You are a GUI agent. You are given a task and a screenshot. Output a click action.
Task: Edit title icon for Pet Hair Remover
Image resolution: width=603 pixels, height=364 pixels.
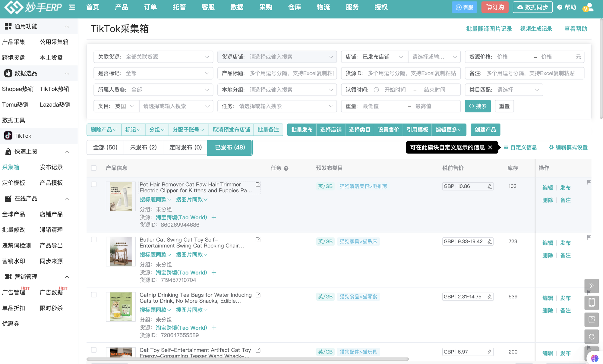pyautogui.click(x=258, y=184)
